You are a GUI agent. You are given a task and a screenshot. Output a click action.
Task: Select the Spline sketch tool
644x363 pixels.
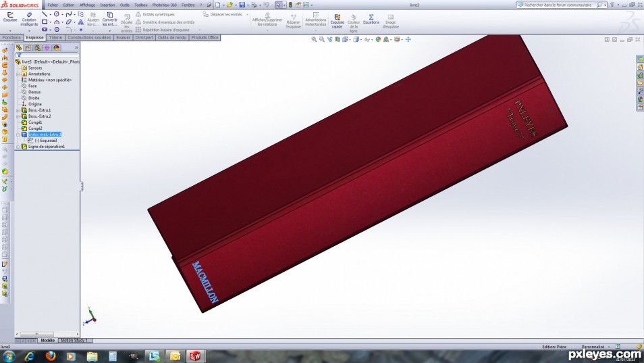(69, 14)
